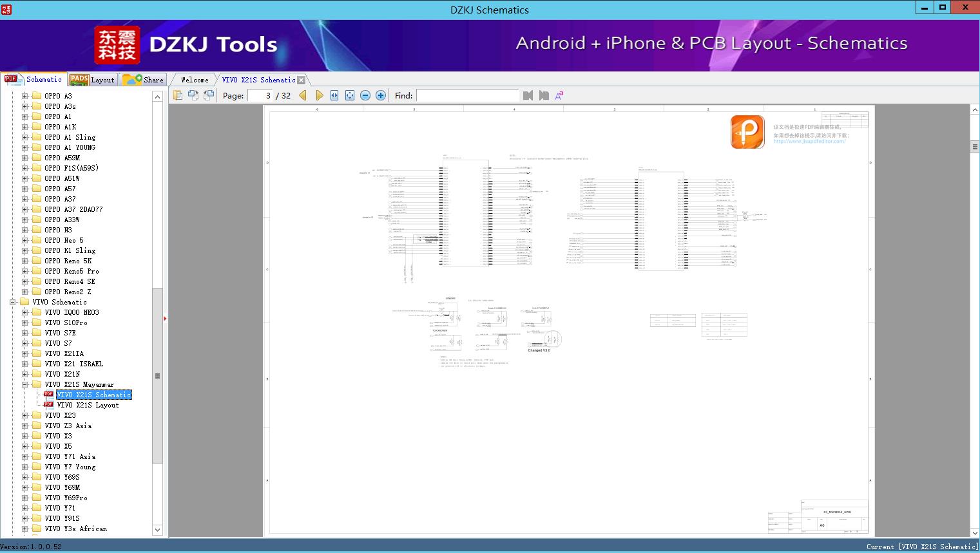Select VIVO Y69Pro entry
Screen dimensions: 980x553
(x=66, y=498)
